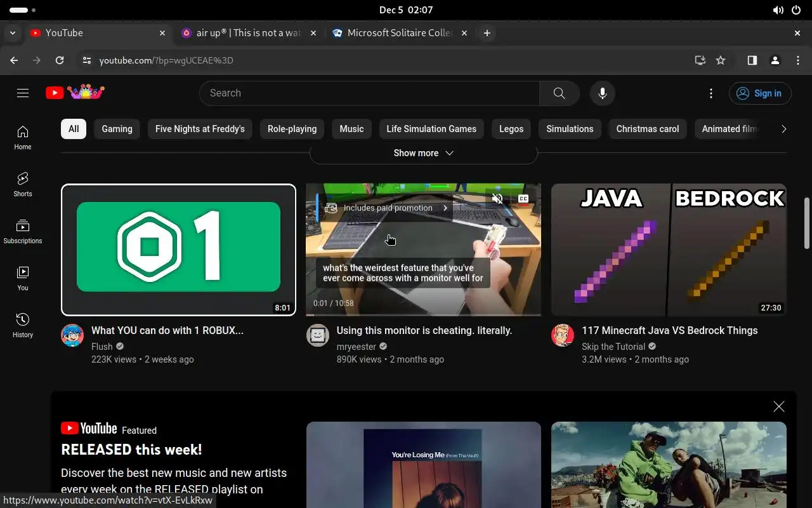The height and width of the screenshot is (508, 812).
Task: Close the browser window
Action: (797, 33)
